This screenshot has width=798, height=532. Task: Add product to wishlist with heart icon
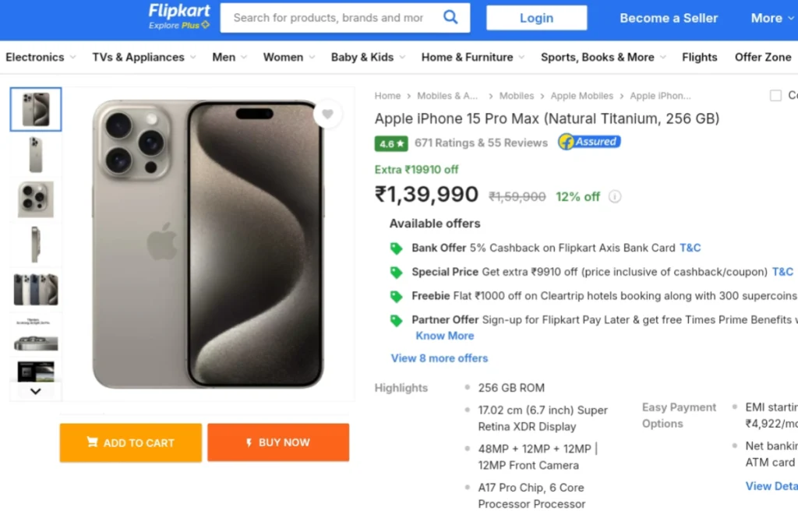coord(327,114)
